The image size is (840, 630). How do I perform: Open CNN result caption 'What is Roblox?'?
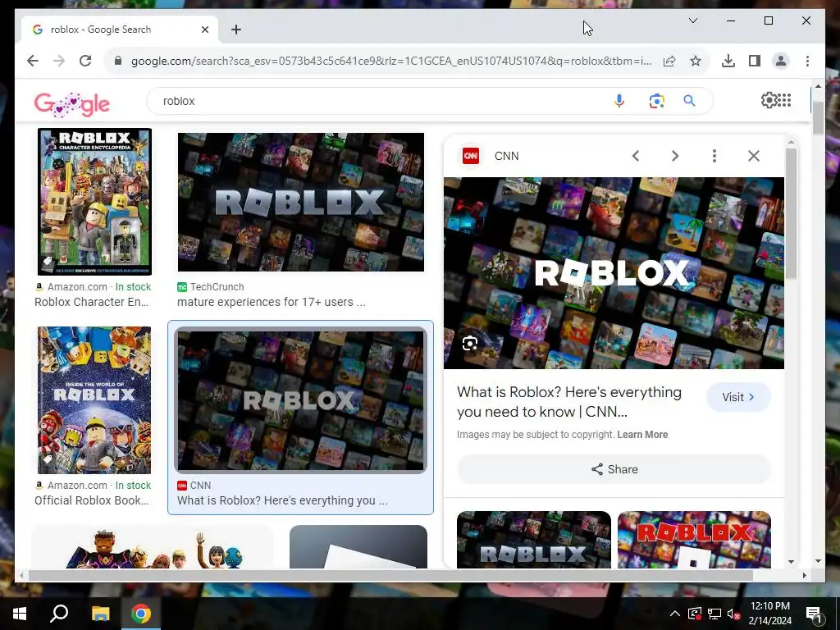282,500
